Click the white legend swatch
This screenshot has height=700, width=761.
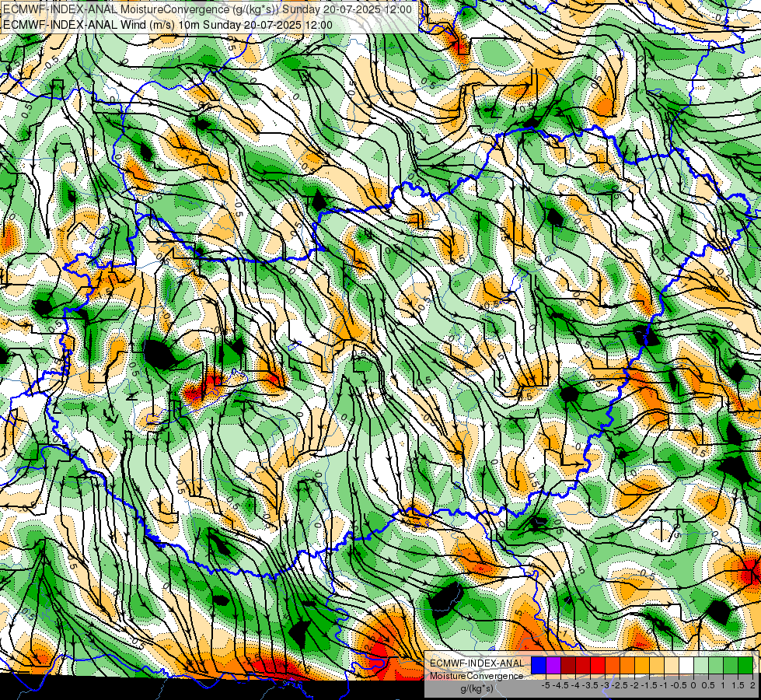coord(686,665)
